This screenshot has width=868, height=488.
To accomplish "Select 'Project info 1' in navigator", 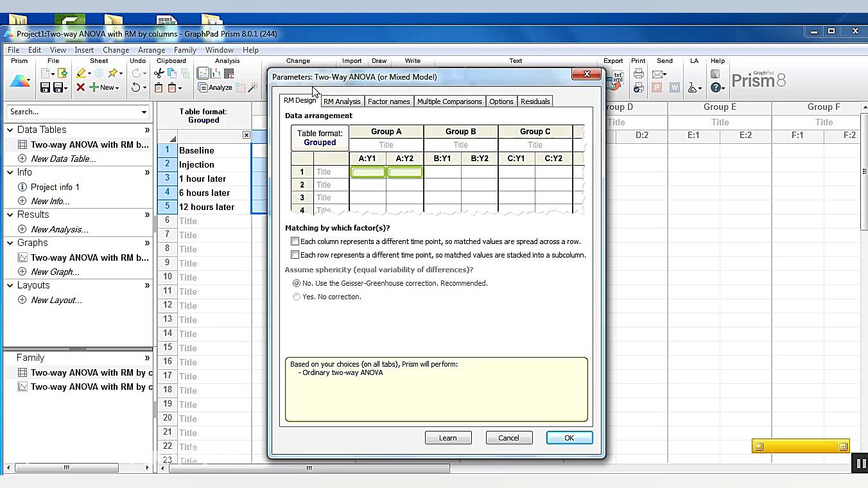I will 55,187.
